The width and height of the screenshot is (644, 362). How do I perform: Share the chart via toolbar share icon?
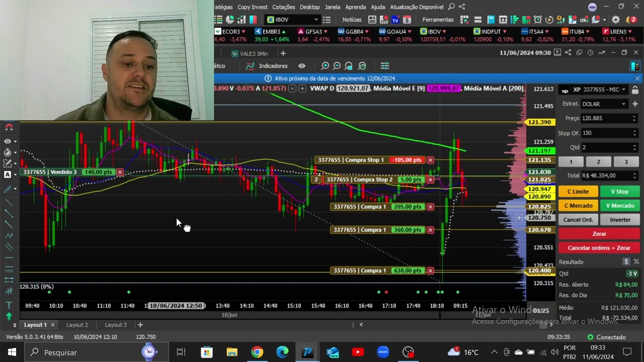[568, 53]
